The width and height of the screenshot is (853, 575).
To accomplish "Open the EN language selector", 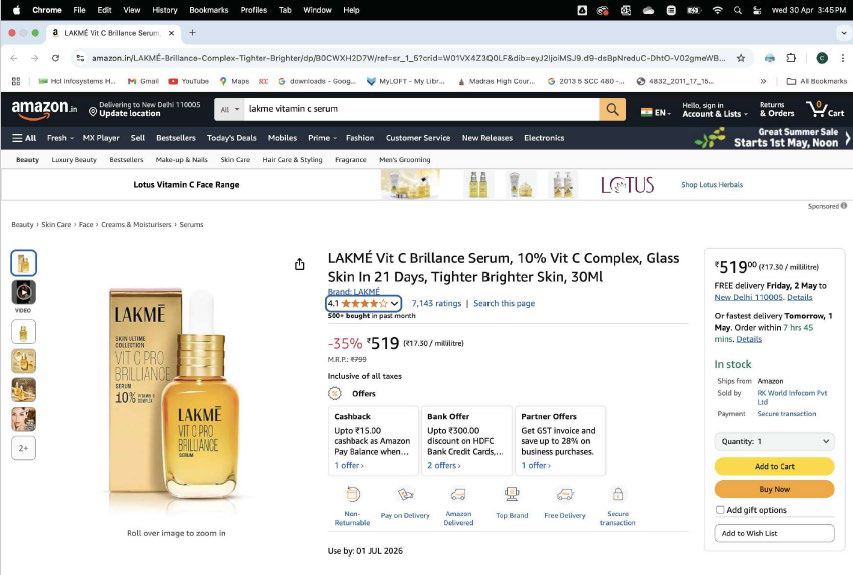I will (656, 113).
